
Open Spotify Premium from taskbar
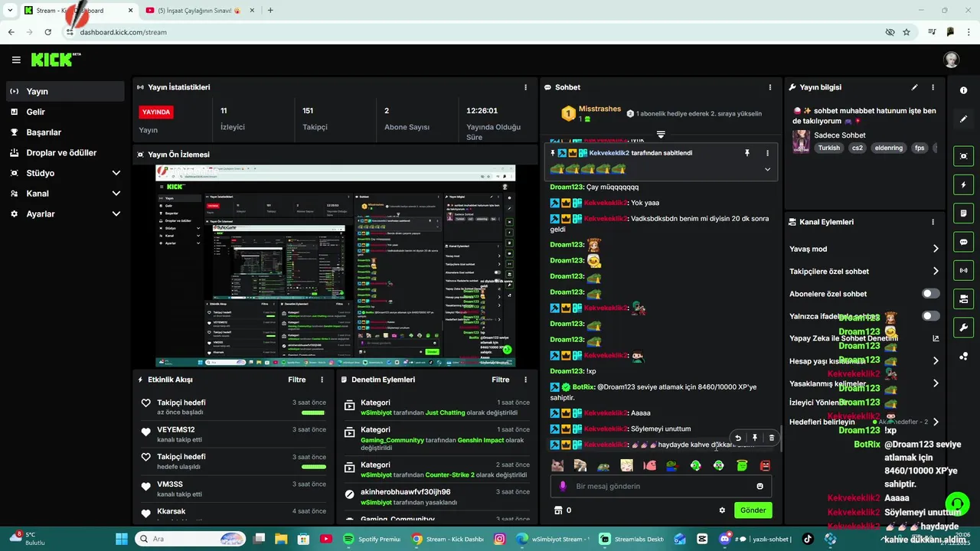click(371, 539)
